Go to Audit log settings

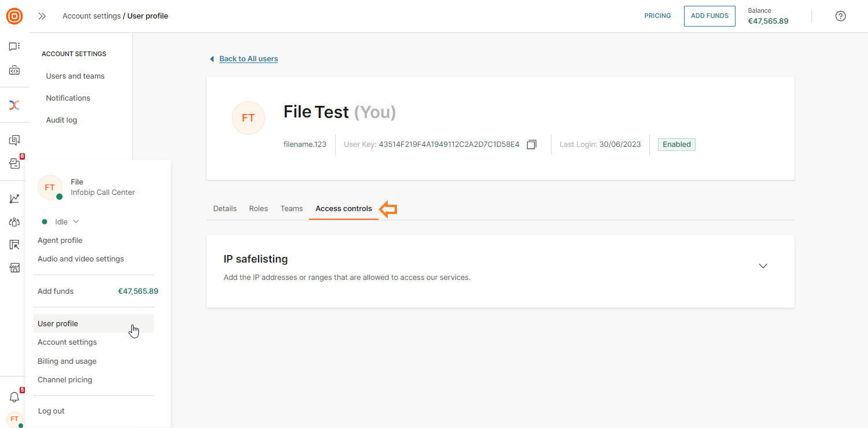tap(61, 120)
